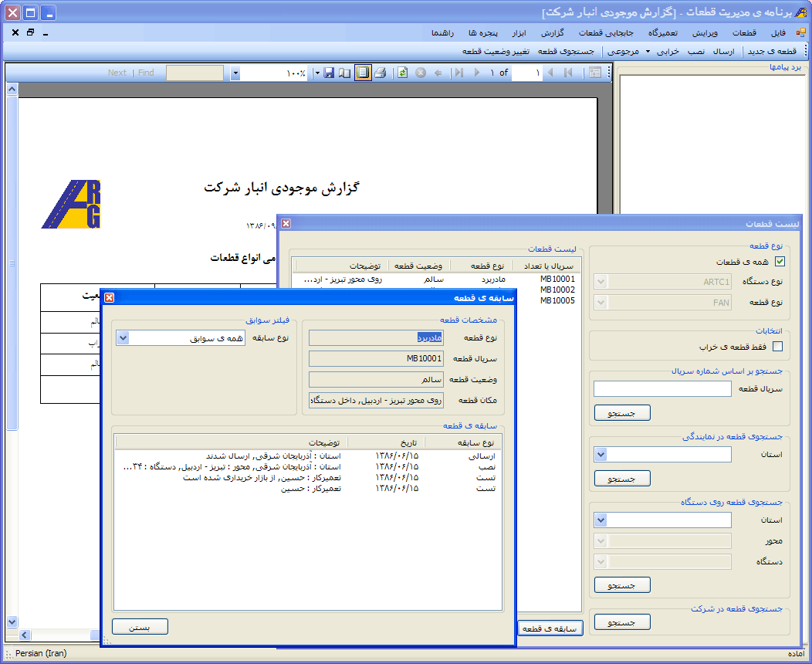This screenshot has width=812, height=664.
Task: Close the inner report child window
Action: point(15,32)
